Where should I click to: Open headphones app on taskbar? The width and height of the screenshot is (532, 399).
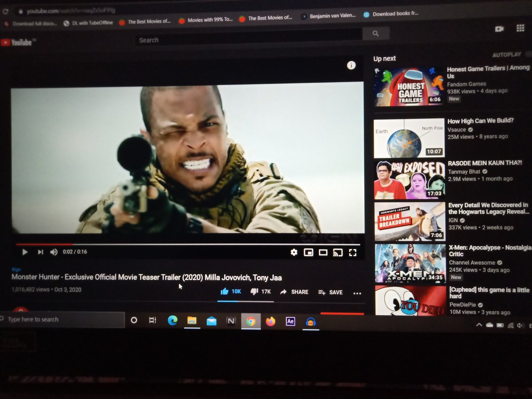pos(311,322)
